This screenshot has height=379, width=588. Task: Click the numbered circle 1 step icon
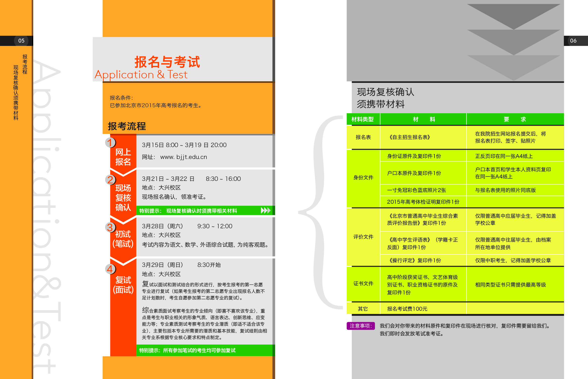(x=110, y=142)
